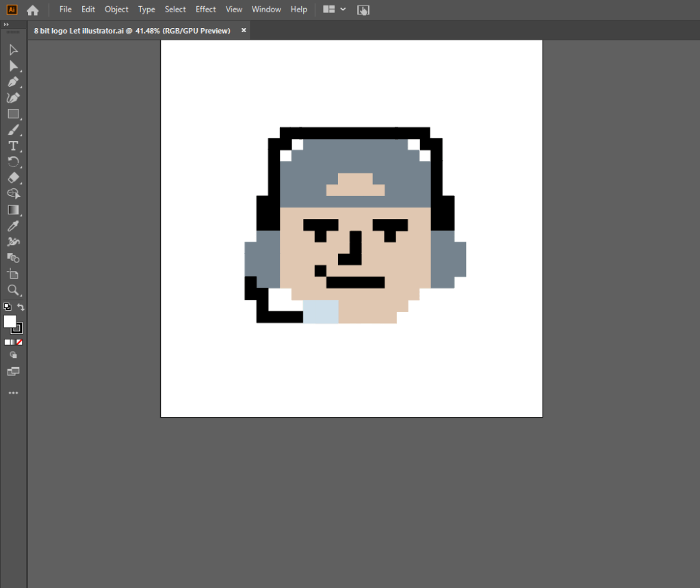Swap fill and stroke colors

tap(21, 307)
